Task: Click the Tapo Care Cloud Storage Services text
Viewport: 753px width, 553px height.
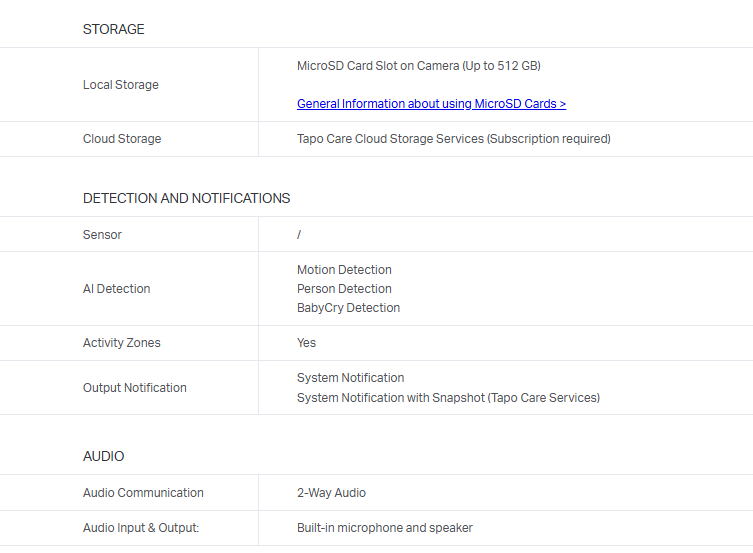Action: coord(453,139)
